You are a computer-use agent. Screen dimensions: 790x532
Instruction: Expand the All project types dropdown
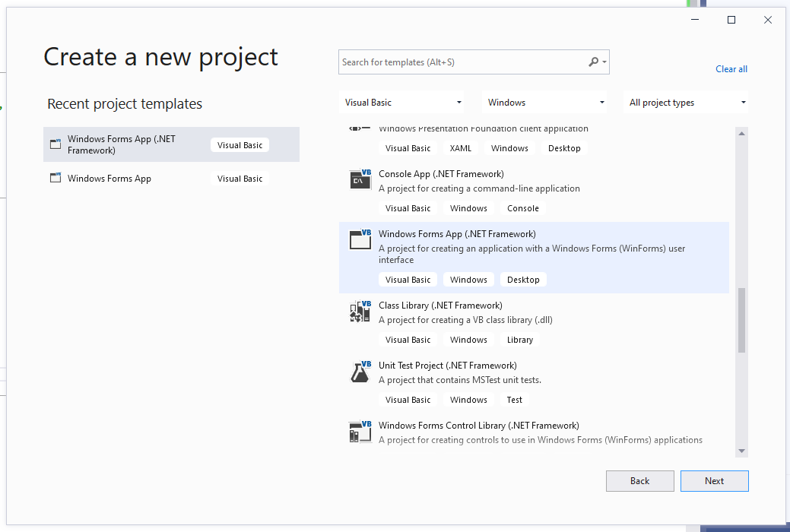pos(687,103)
